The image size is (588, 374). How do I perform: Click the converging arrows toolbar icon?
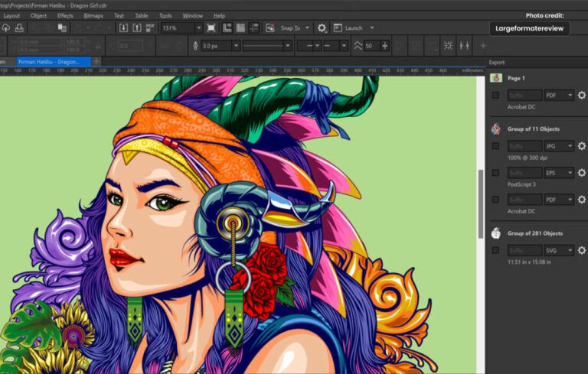coord(448,46)
